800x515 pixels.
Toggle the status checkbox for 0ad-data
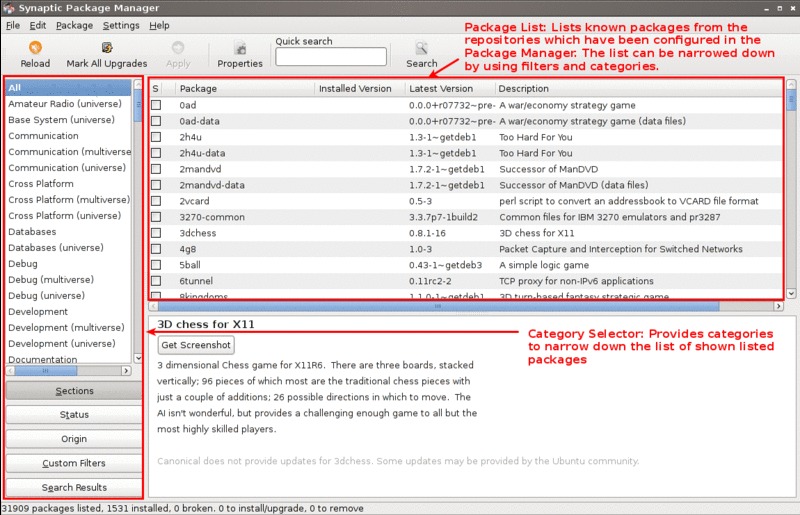156,121
